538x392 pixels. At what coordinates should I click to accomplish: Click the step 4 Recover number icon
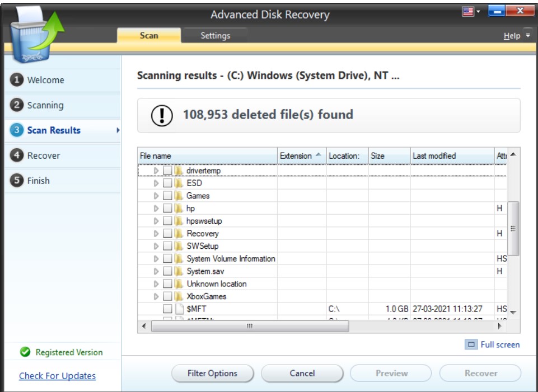click(17, 155)
